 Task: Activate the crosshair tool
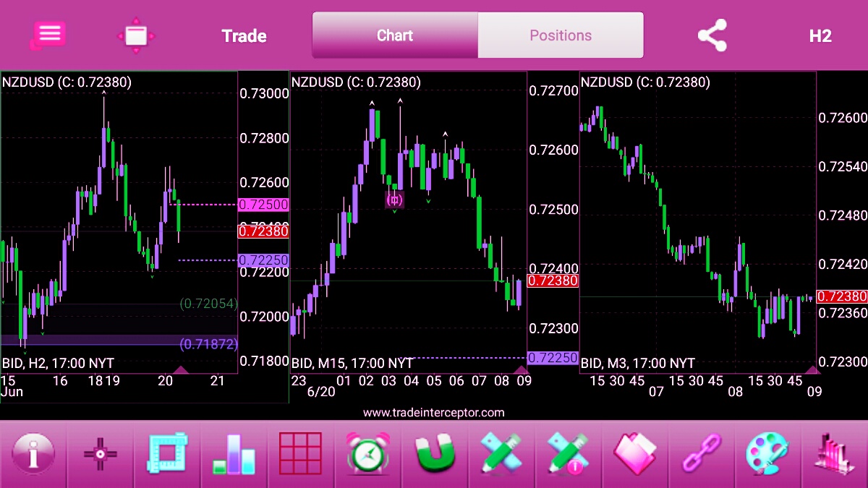coord(100,454)
